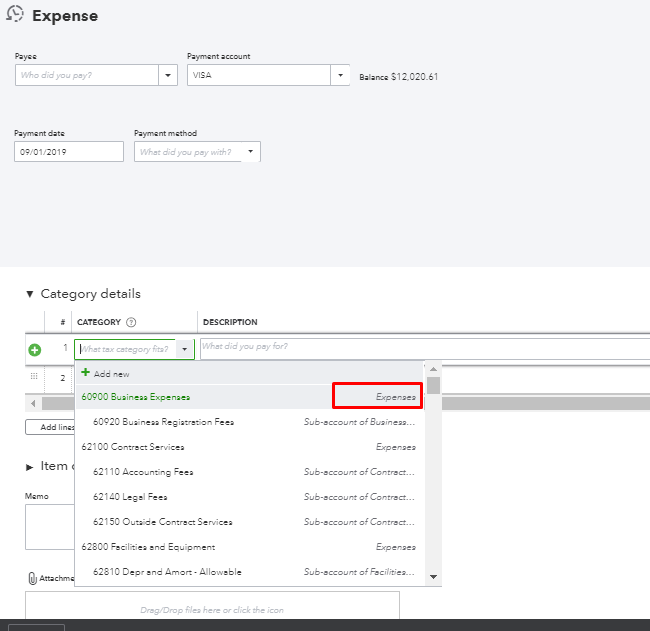The height and width of the screenshot is (631, 650).
Task: Open the Payment method dropdown arrow
Action: (250, 152)
